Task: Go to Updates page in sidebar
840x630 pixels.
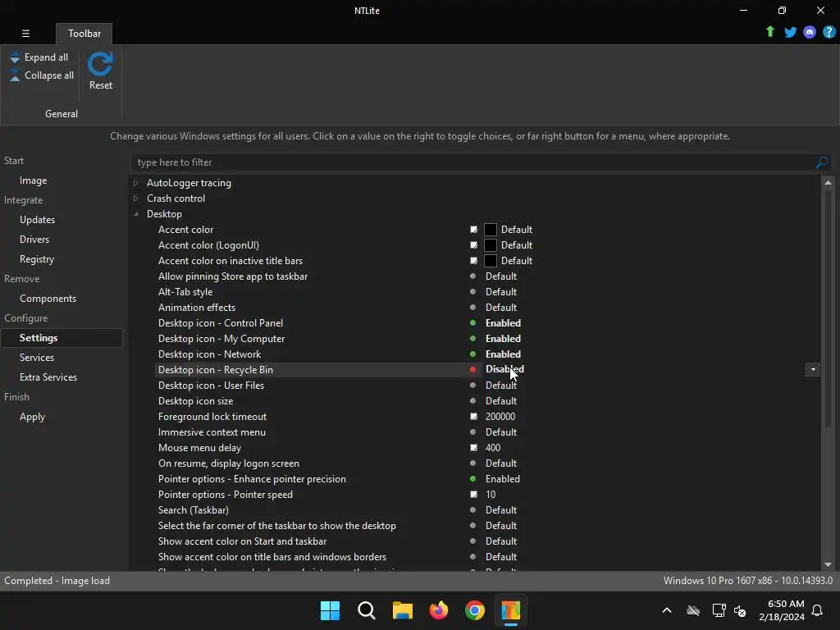Action: (x=37, y=220)
